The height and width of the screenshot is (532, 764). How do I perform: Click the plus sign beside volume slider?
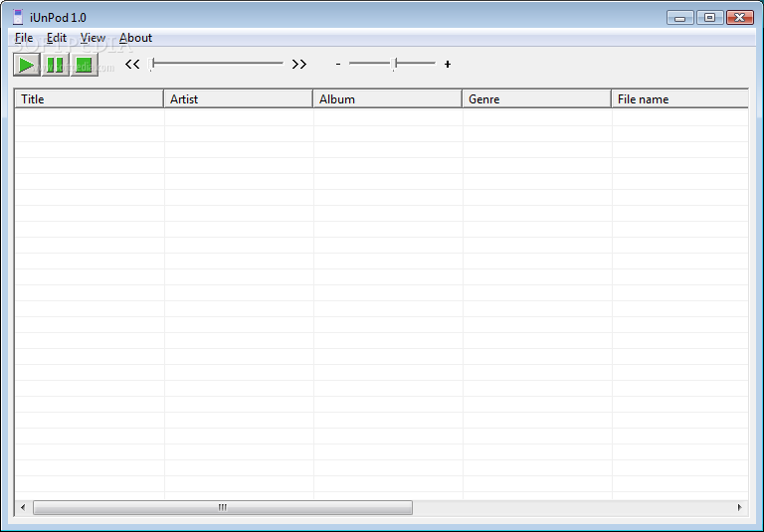(448, 65)
